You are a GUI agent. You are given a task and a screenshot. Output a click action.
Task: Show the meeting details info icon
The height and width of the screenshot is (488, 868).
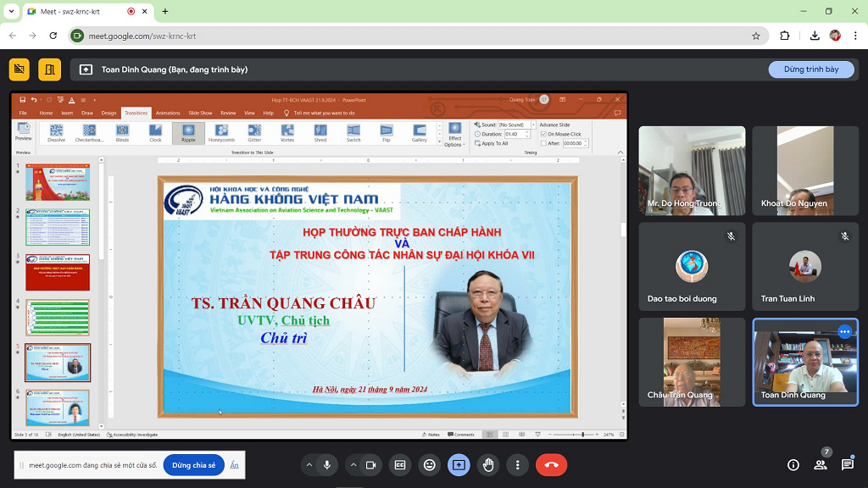[793, 465]
